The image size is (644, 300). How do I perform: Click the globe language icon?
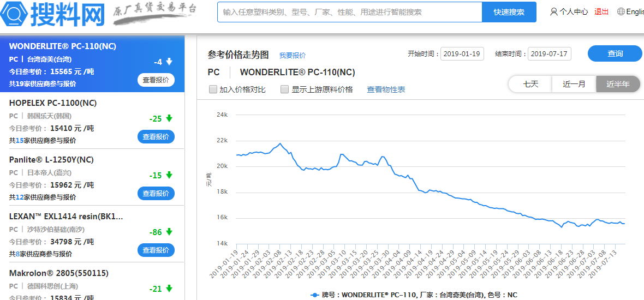point(621,11)
